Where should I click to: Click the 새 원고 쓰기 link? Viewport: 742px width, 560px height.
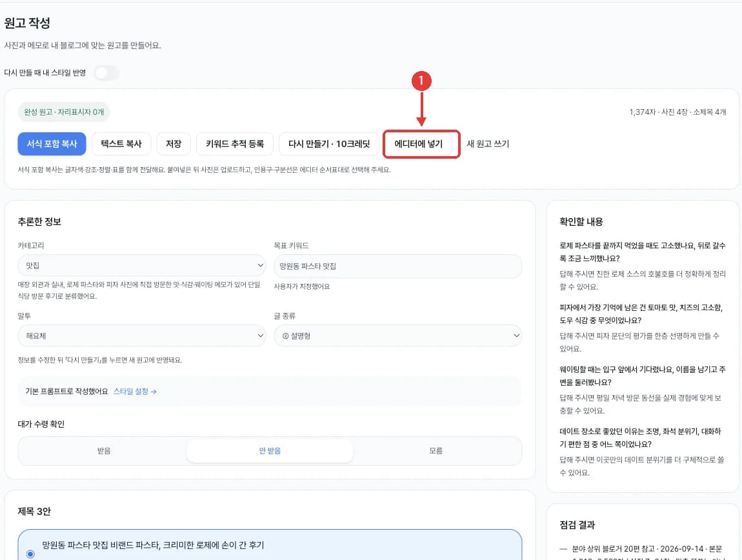coord(488,144)
